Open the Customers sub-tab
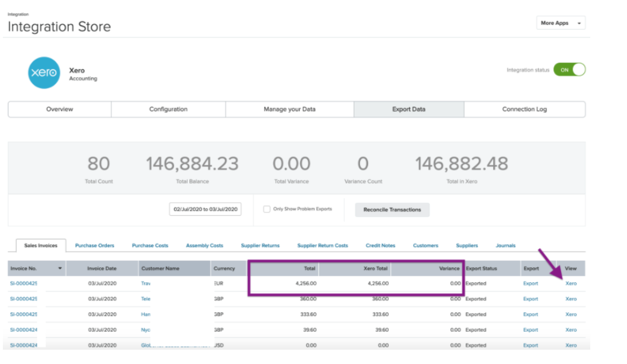The width and height of the screenshot is (627, 364). (425, 246)
